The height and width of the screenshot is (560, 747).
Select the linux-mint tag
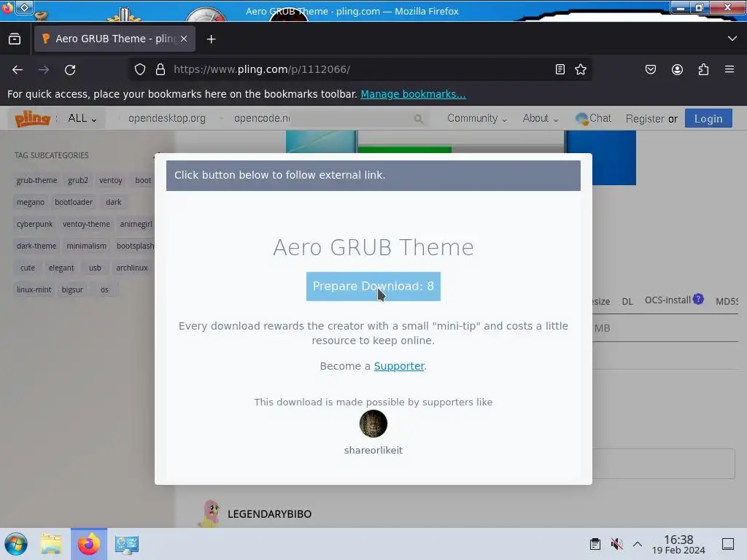click(x=34, y=290)
